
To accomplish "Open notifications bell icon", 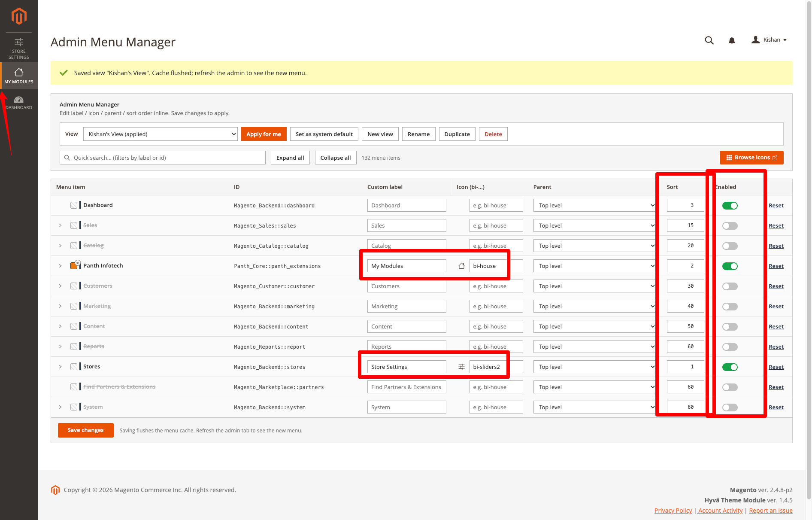I will point(732,40).
